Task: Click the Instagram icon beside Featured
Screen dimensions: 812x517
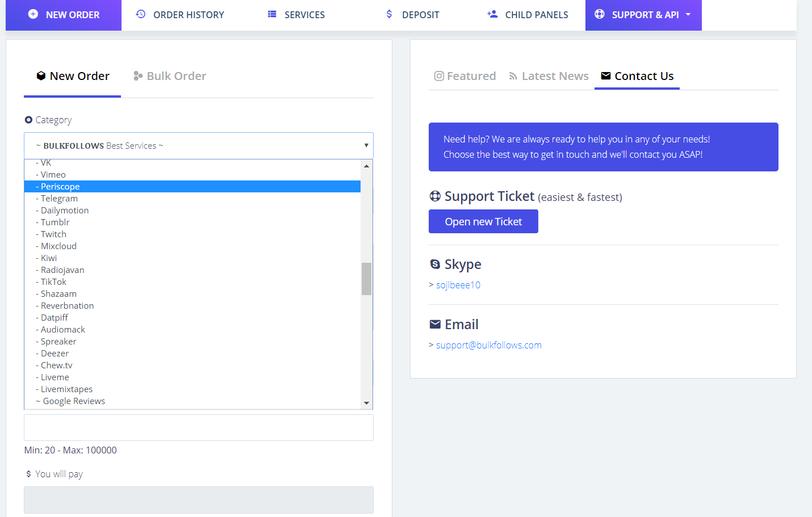Action: coord(439,76)
